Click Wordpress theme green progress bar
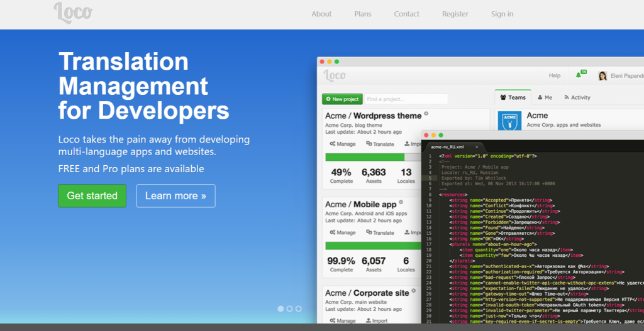 365,157
